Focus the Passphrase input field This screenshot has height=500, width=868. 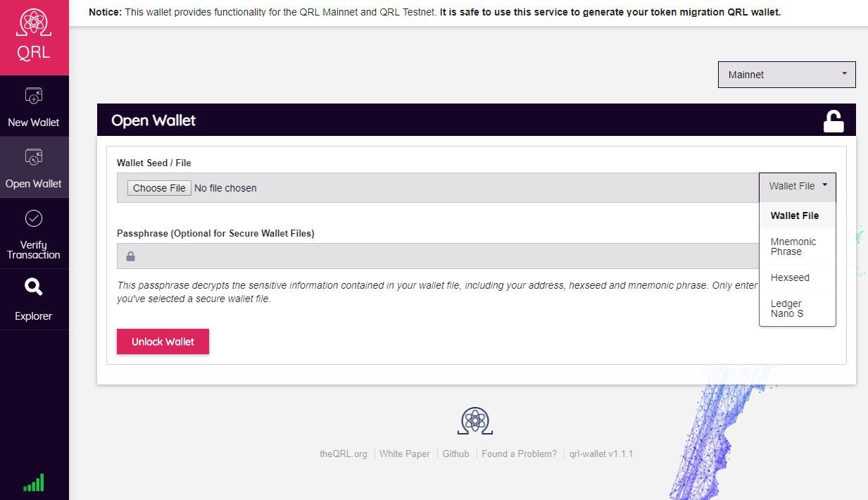[438, 256]
